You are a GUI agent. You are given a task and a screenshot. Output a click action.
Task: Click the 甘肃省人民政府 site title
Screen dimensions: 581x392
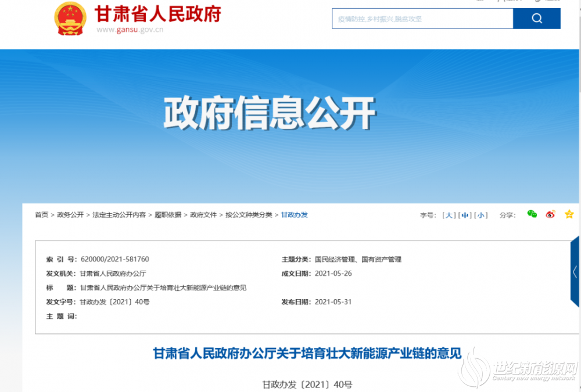click(157, 13)
